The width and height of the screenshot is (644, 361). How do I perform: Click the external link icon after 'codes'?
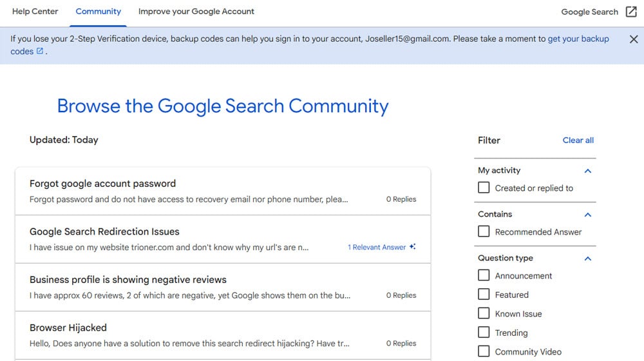[40, 52]
